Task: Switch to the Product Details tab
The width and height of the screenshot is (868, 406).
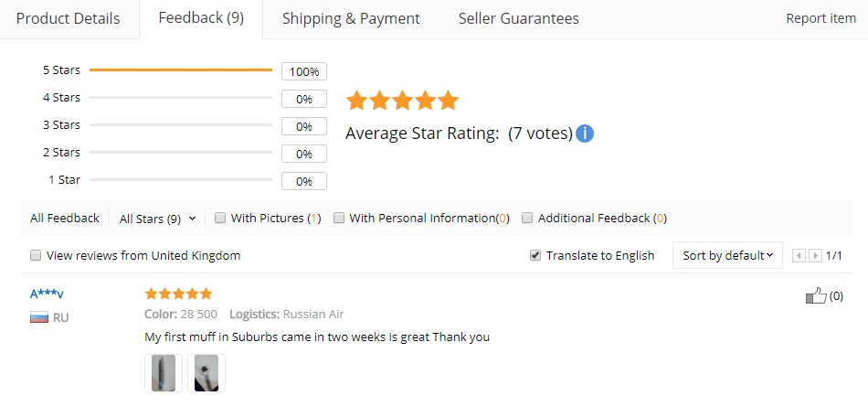Action: 69,19
